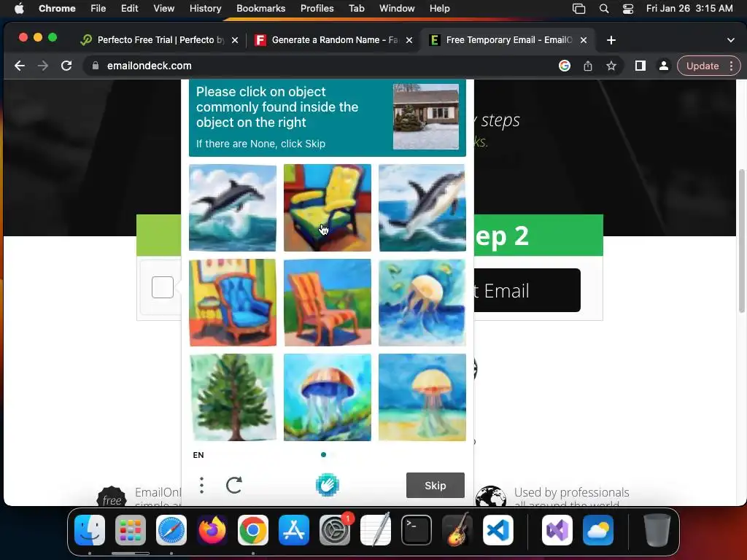
Task: Open the View menu
Action: coord(163,8)
